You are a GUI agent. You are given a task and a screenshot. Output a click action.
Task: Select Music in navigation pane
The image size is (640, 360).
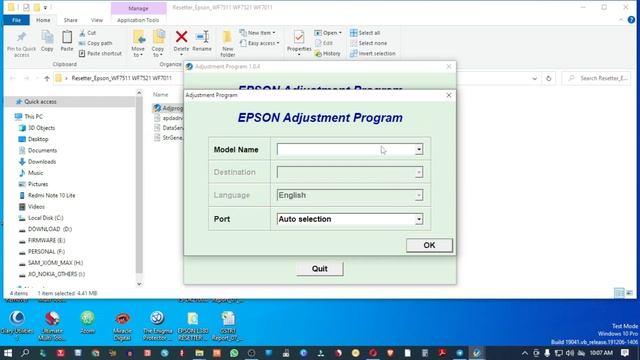35,173
